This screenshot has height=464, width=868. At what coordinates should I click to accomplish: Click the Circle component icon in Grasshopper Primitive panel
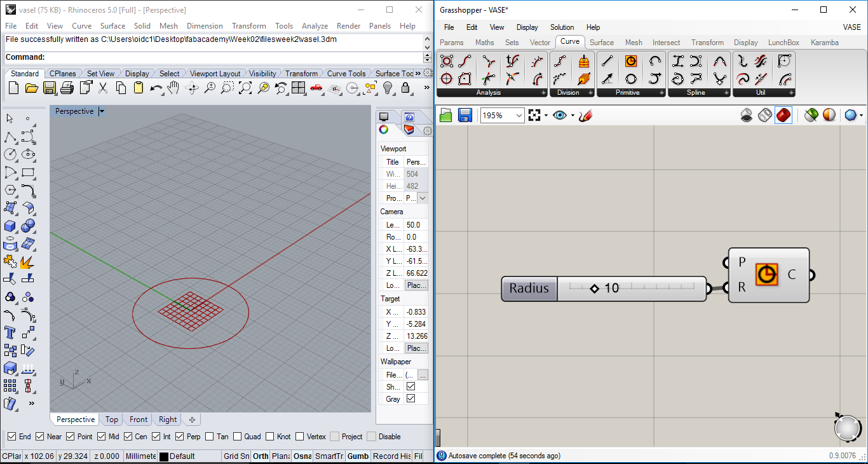(x=631, y=62)
